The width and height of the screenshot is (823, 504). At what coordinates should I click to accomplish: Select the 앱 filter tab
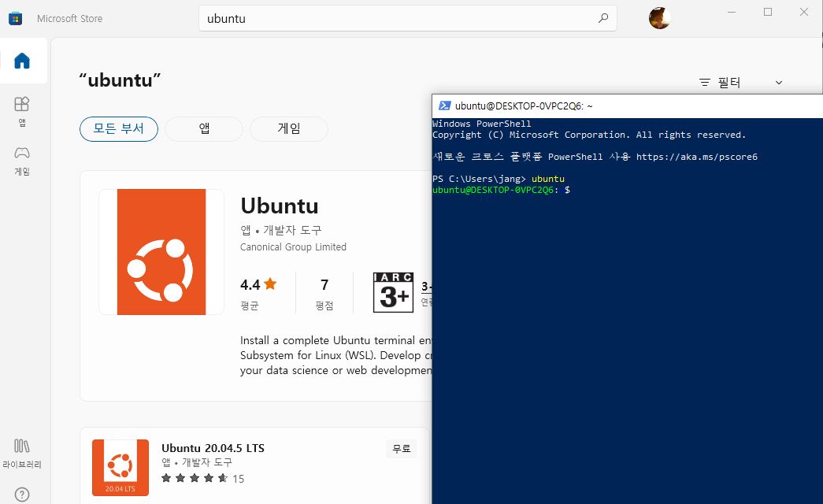(204, 128)
